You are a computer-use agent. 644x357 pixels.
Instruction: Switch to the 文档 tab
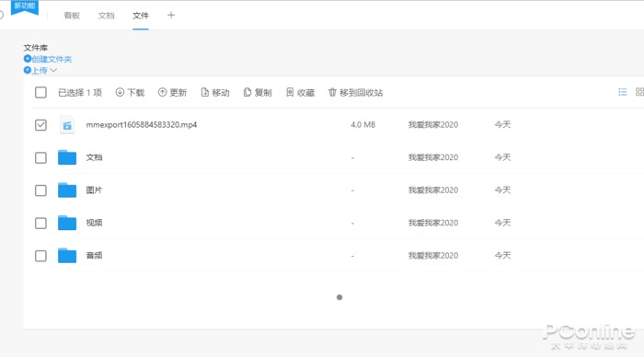106,16
